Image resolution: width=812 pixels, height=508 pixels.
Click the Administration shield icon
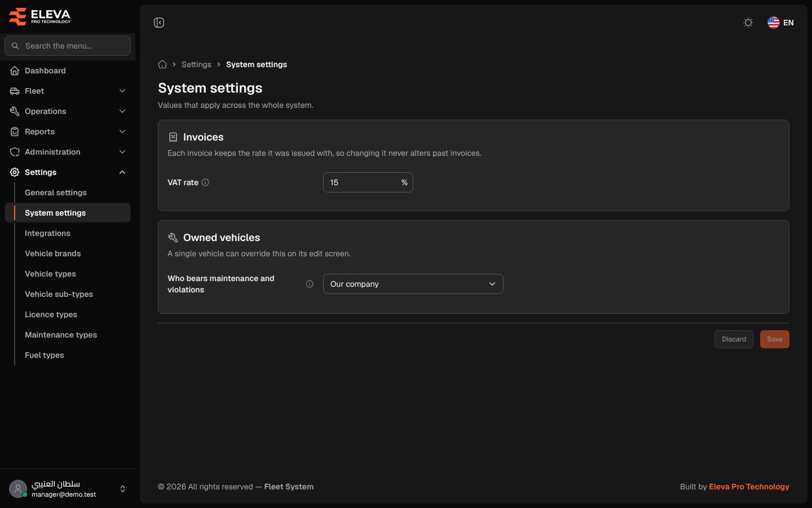pos(15,152)
